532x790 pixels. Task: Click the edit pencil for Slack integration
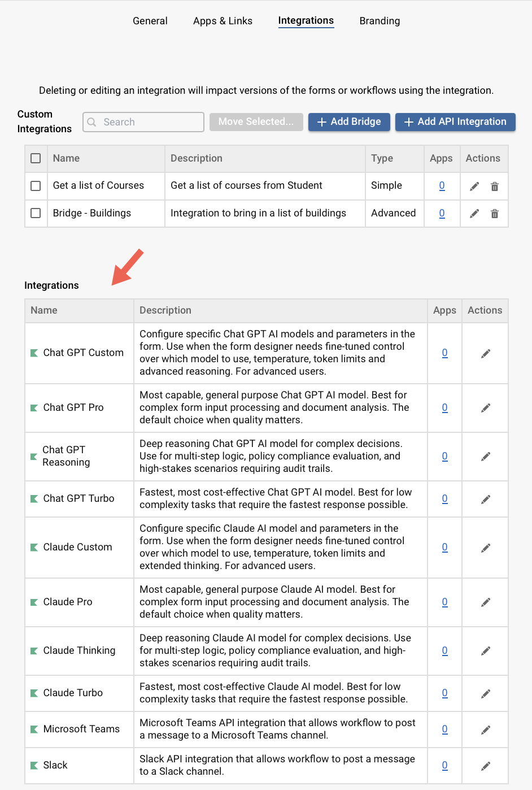pyautogui.click(x=485, y=765)
